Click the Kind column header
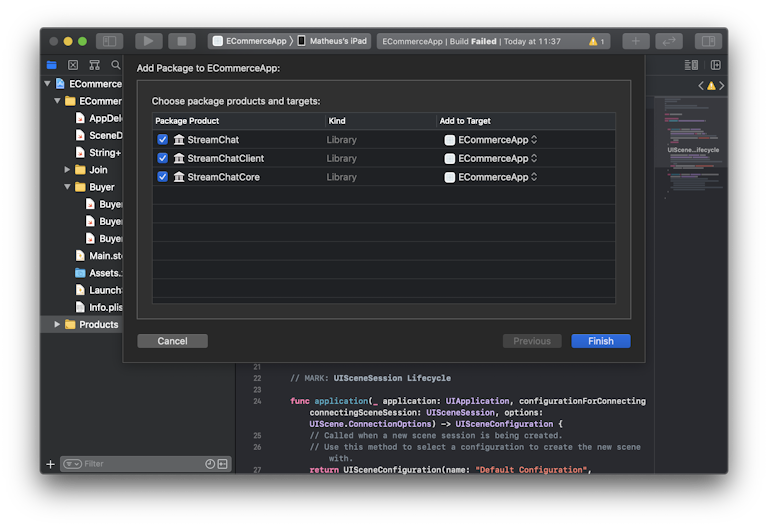This screenshot has width=768, height=527. [x=381, y=121]
